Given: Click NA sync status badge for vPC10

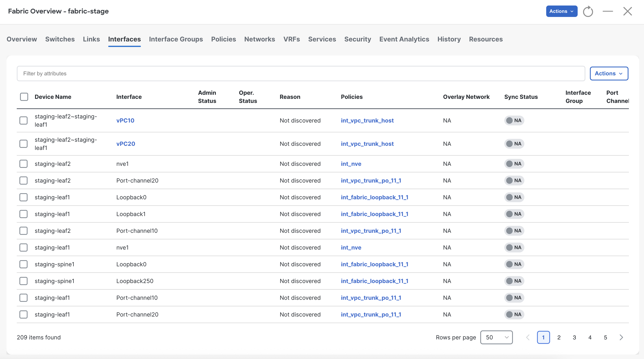Looking at the screenshot, I should click(514, 120).
